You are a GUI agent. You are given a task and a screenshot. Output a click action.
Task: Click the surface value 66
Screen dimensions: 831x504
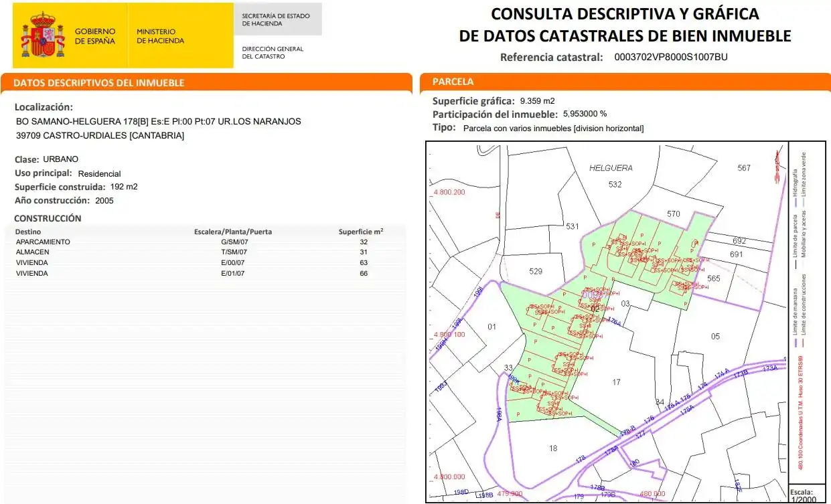[x=364, y=273]
